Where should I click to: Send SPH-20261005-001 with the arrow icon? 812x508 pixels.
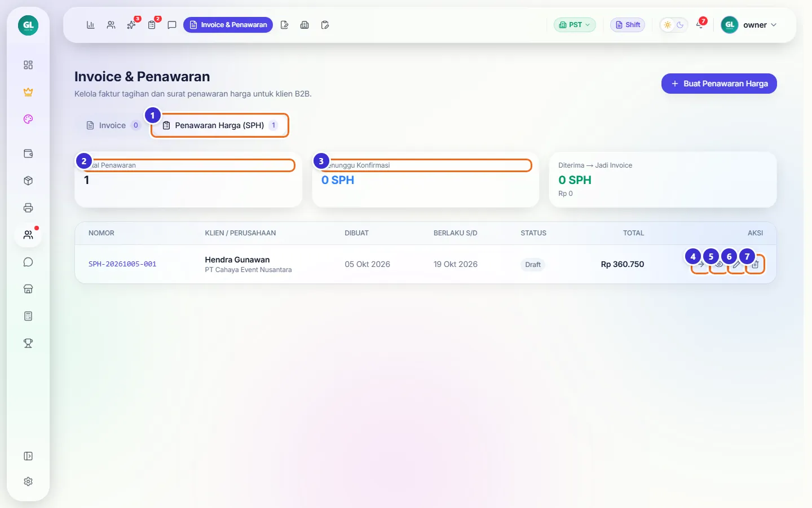(x=701, y=264)
